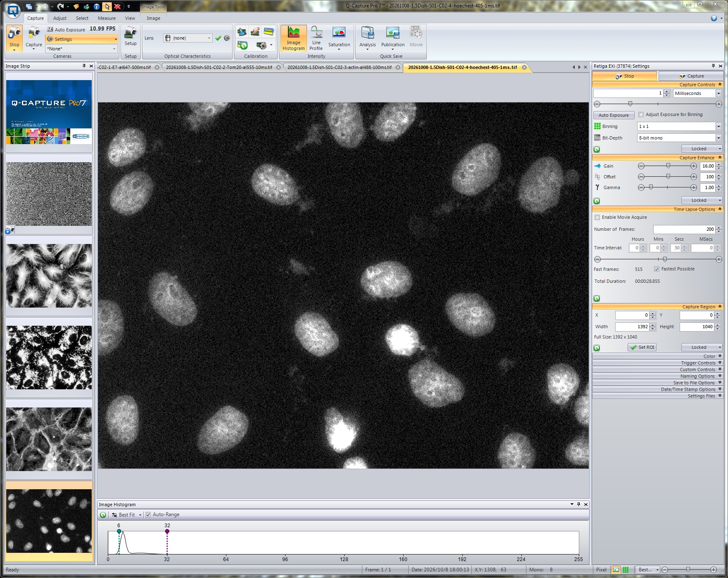This screenshot has height=578, width=728.
Task: Select the pointer arrow tool in quick access toolbar
Action: click(107, 7)
